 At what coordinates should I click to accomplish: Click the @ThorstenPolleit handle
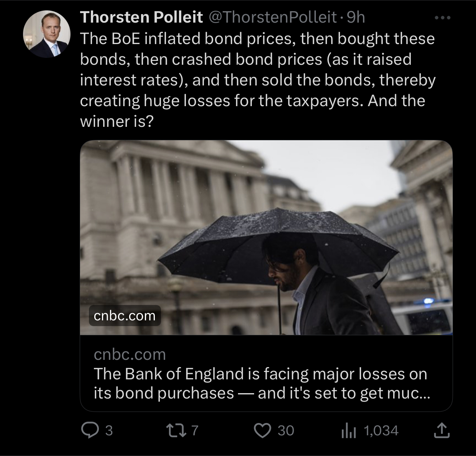(x=272, y=17)
